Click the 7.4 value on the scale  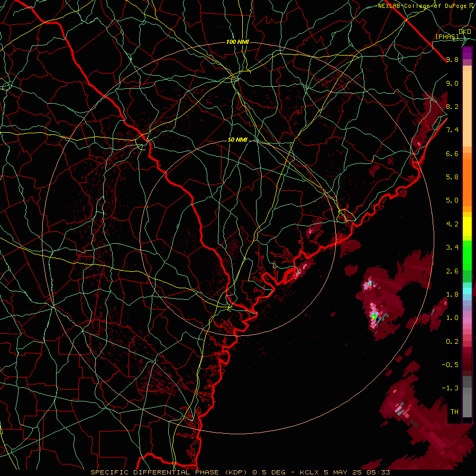point(452,130)
